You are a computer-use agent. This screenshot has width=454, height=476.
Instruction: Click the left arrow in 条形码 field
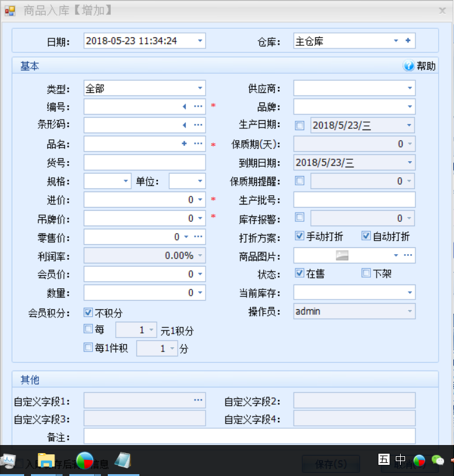coord(184,125)
